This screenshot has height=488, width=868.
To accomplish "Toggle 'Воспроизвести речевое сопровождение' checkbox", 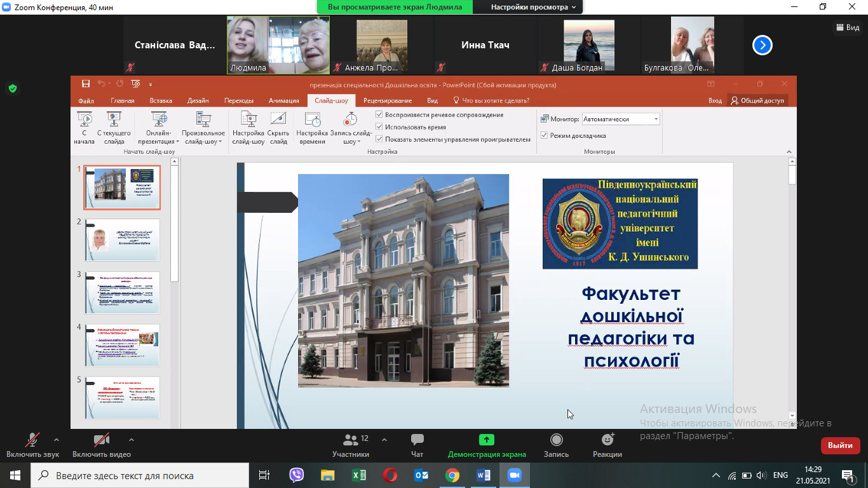I will click(379, 115).
